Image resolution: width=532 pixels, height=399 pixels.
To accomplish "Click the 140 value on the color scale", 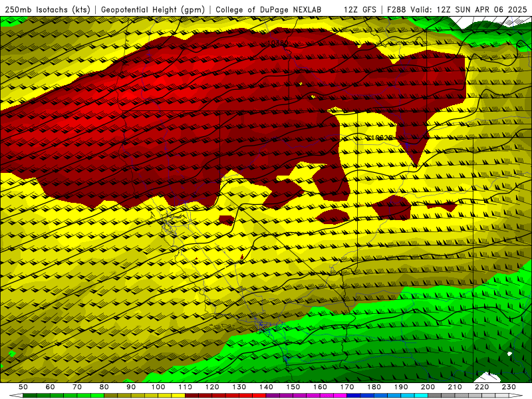I will click(266, 387).
